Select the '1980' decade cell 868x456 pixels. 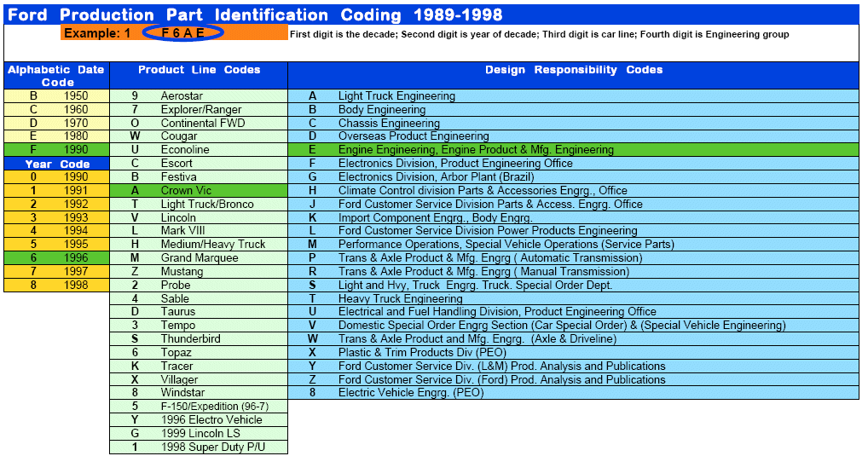(76, 136)
